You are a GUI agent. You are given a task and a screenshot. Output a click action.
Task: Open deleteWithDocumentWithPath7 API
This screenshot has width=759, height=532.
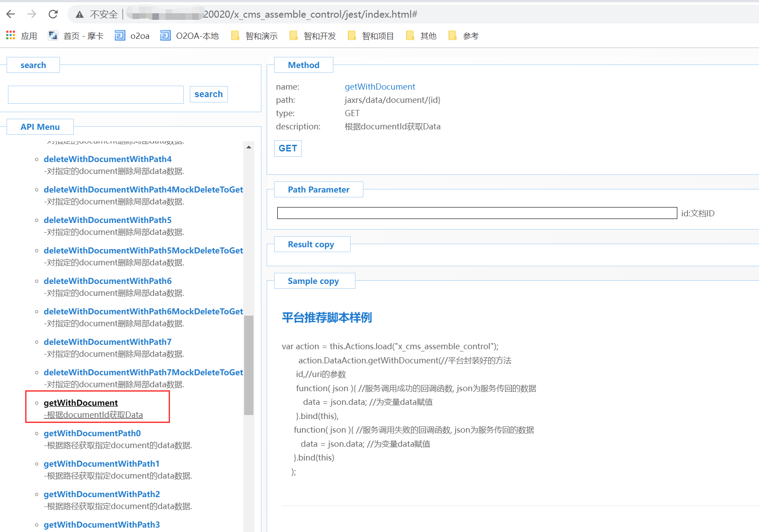108,342
